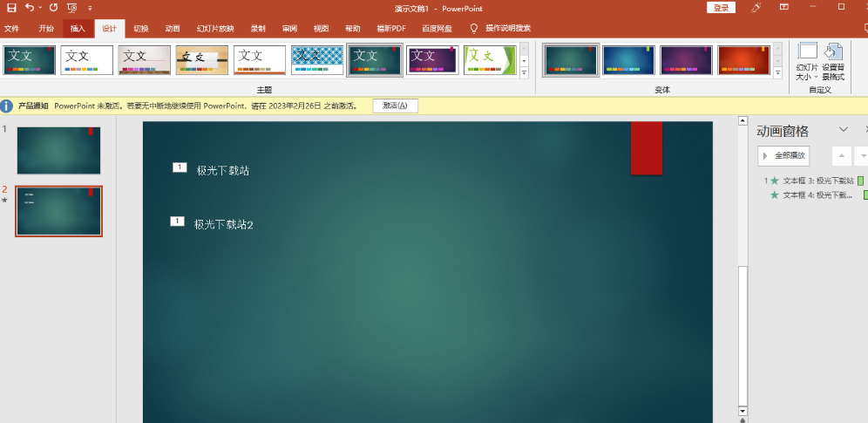This screenshot has height=423, width=868.
Task: Select the orange-red variant color swatch
Action: (743, 59)
